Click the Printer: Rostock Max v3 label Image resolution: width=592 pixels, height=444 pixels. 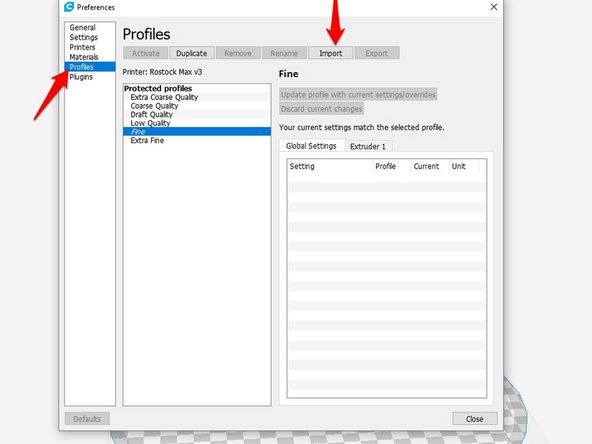point(162,72)
